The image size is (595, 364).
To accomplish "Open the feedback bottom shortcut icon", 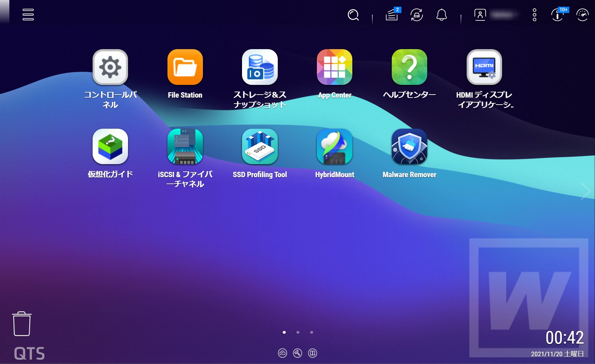I will [313, 353].
